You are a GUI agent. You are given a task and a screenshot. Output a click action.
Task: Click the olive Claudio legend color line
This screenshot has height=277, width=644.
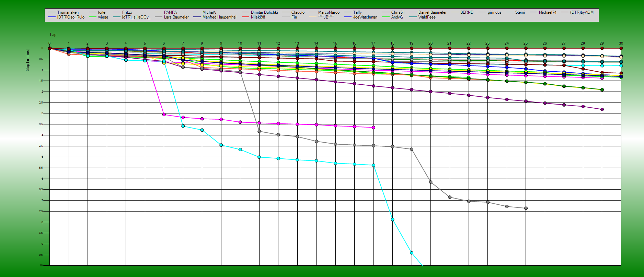(286, 12)
